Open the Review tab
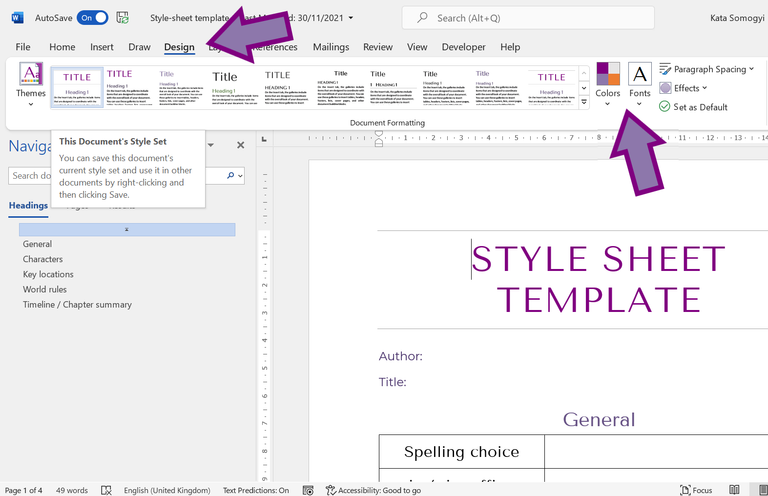Viewport: 768px width, 496px height. pos(378,47)
